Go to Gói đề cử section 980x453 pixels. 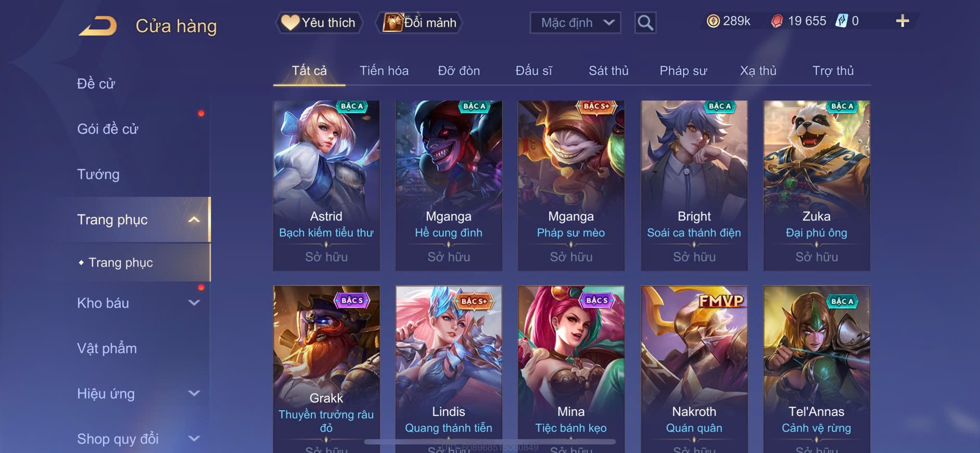tap(108, 129)
